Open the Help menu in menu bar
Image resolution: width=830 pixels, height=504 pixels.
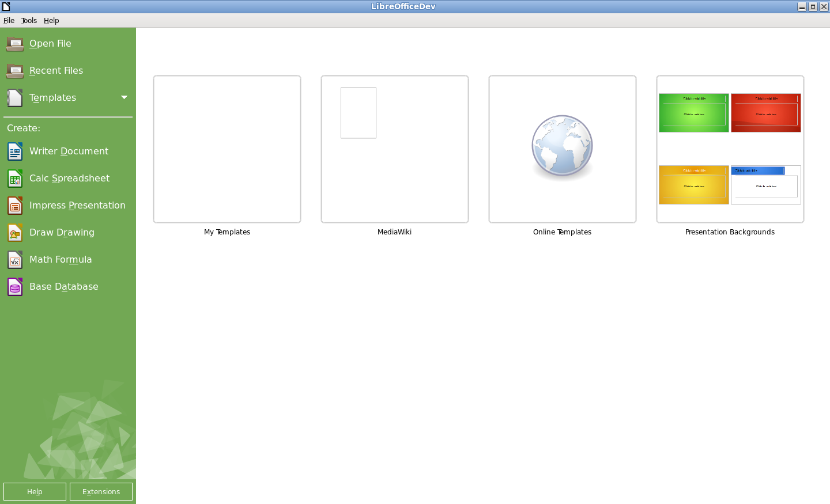pyautogui.click(x=51, y=21)
